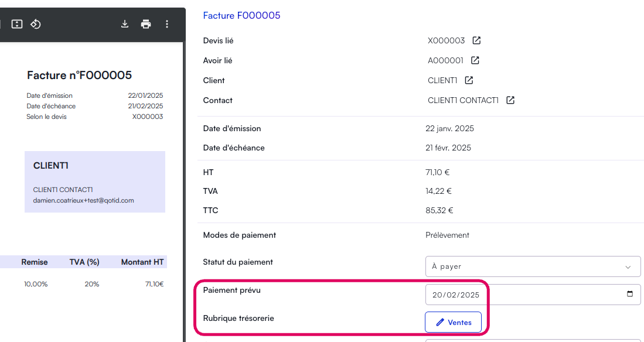Click the X000003 linked quote reference
Viewport: 644px width, 342px height.
[446, 41]
